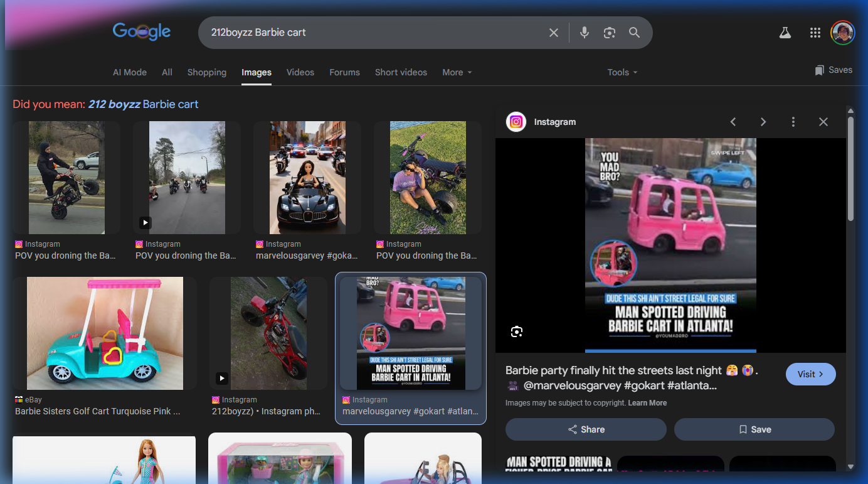Click the eBay favicon under golf cart result

pyautogui.click(x=19, y=400)
